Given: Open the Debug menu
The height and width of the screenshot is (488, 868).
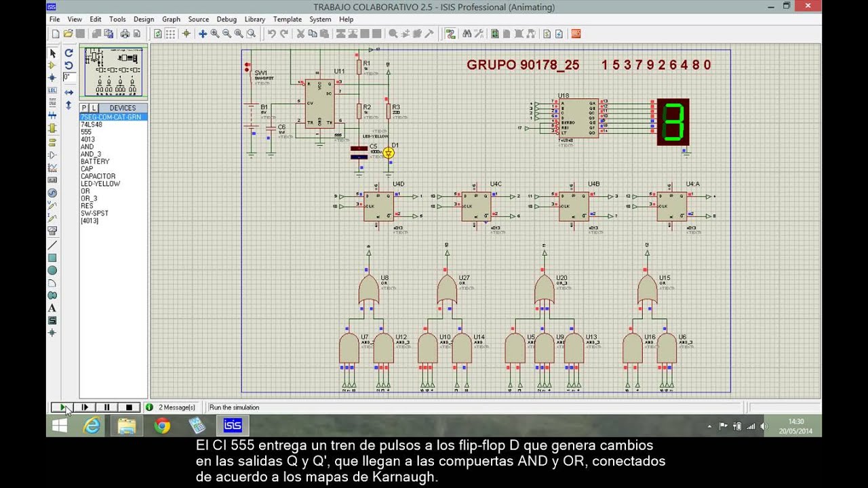Looking at the screenshot, I should point(226,20).
